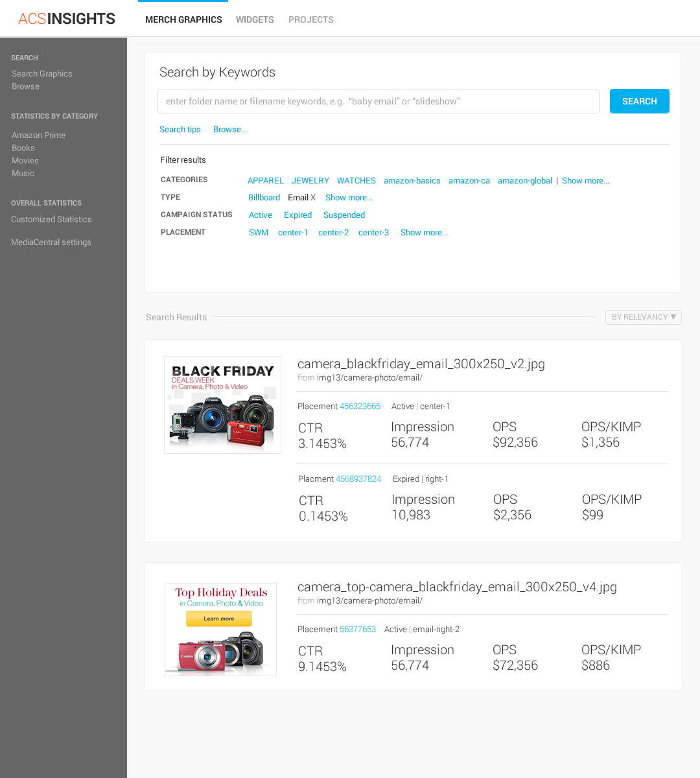Open the Top Holiday Deals thumbnail
This screenshot has width=700, height=778.
click(220, 630)
